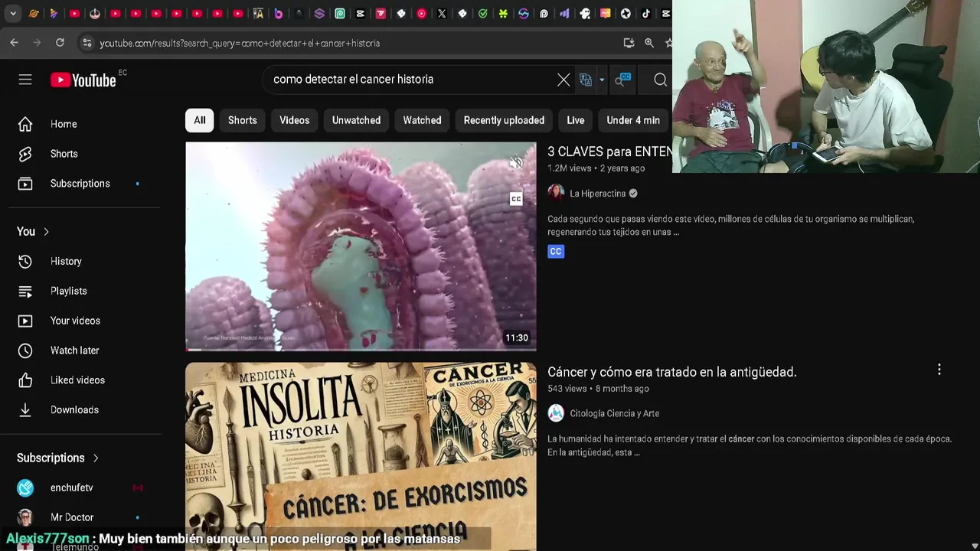
Task: Click the site information icon in address bar
Action: click(87, 43)
